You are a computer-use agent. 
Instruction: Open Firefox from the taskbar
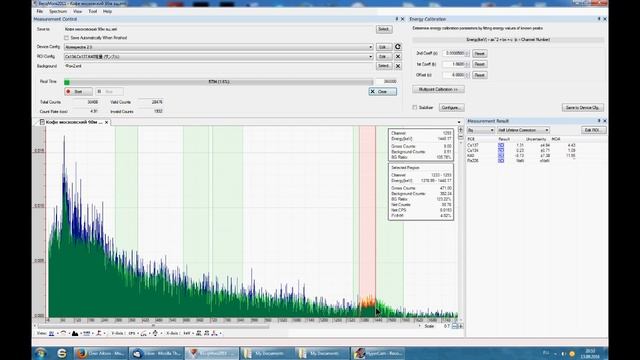[x=100, y=353]
